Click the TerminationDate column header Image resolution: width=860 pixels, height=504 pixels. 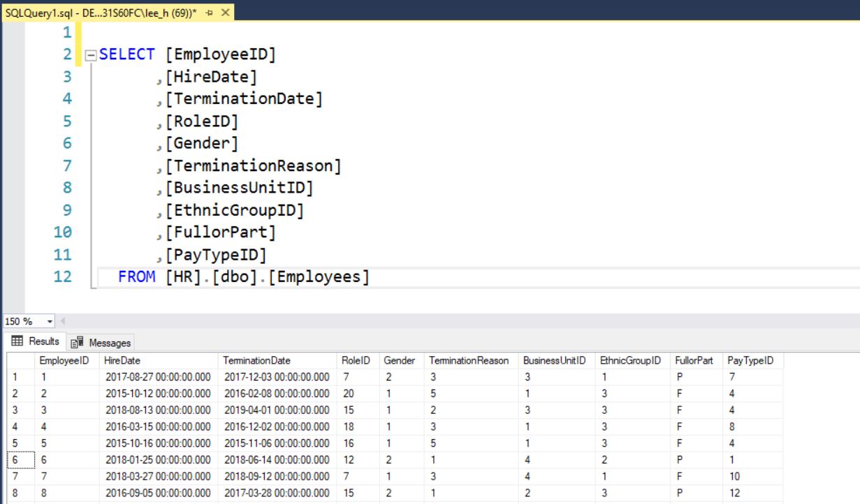coord(278,361)
